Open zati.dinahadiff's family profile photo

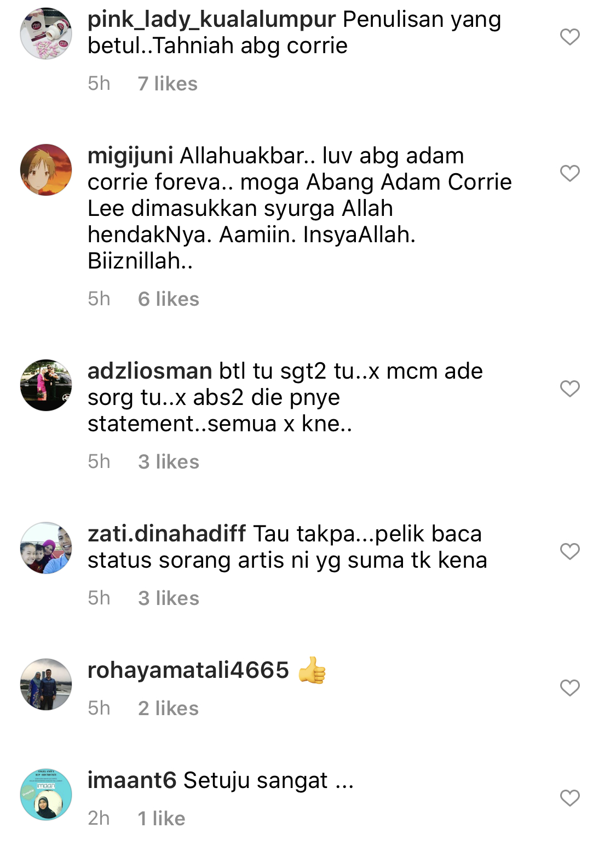click(x=46, y=548)
